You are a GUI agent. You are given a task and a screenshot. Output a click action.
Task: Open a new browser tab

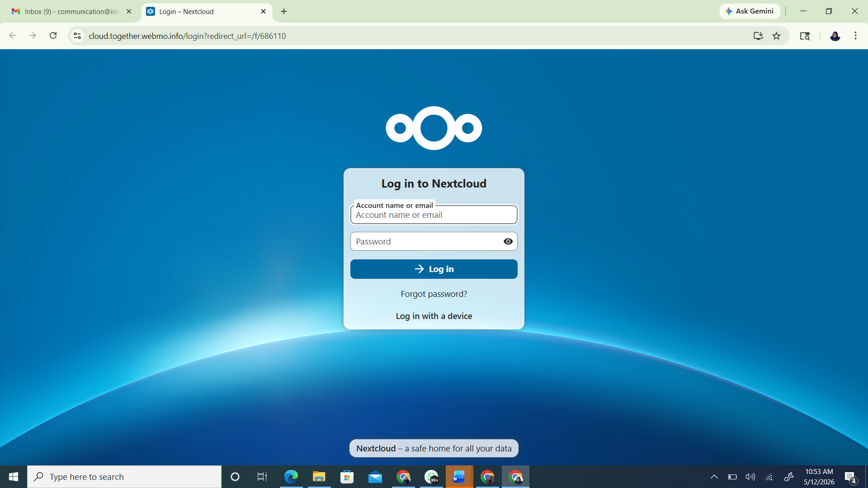pyautogui.click(x=284, y=11)
